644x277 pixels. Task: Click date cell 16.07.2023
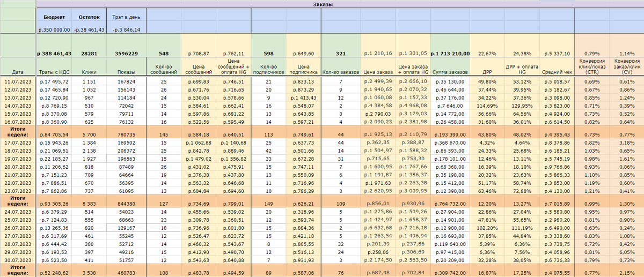click(x=18, y=122)
